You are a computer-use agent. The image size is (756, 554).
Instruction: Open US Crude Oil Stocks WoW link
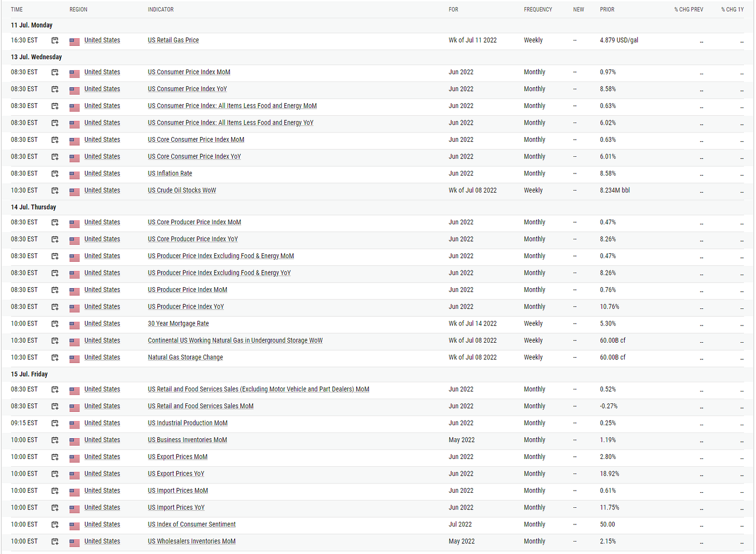pos(182,190)
